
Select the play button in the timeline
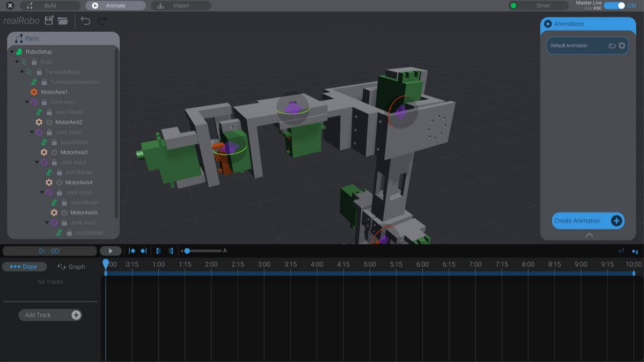[111, 250]
